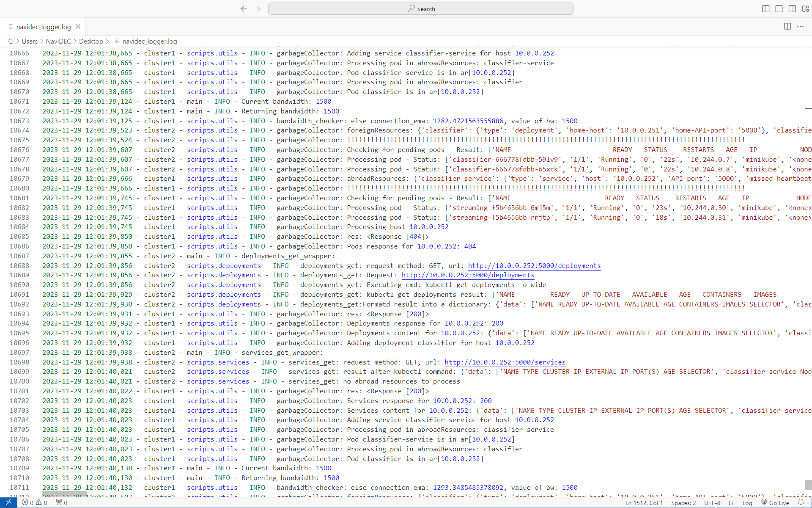Toggle the bottom panel layout icon
This screenshot has height=508, width=812.
(x=779, y=9)
